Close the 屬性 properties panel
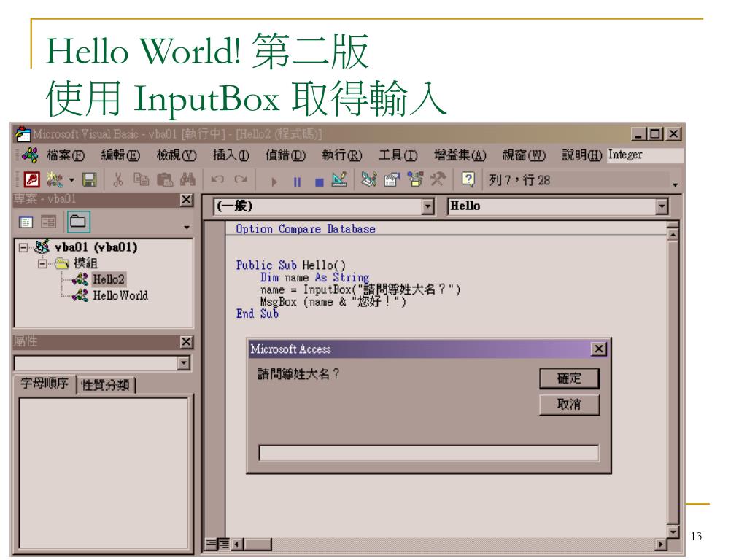Viewport: 747px width, 560px height. [187, 342]
